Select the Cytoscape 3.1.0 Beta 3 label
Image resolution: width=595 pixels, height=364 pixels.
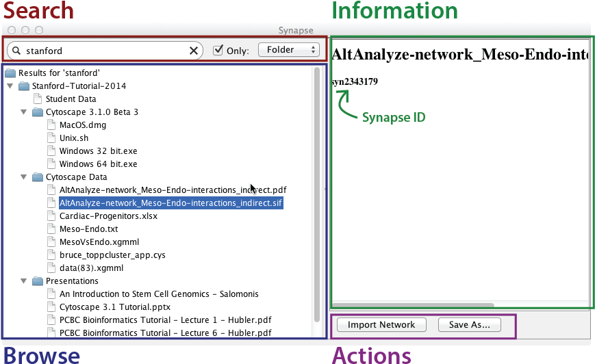click(x=92, y=112)
